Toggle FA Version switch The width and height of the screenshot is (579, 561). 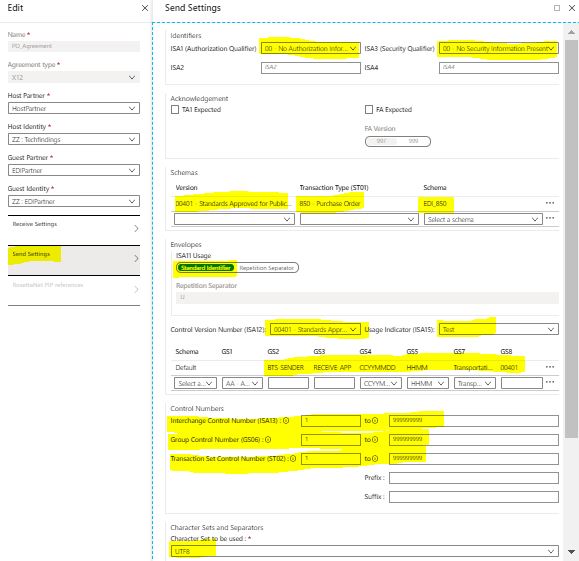click(398, 141)
